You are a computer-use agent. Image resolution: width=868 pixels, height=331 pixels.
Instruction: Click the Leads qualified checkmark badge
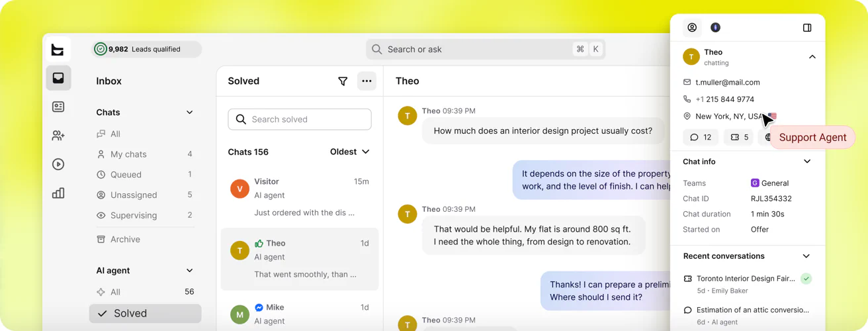101,49
